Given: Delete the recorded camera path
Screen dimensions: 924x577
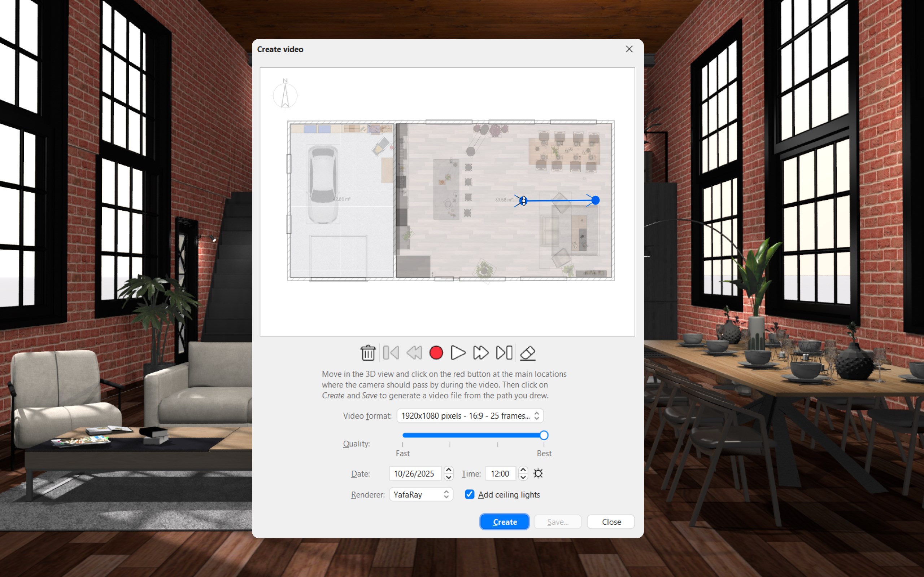Looking at the screenshot, I should click(x=367, y=353).
